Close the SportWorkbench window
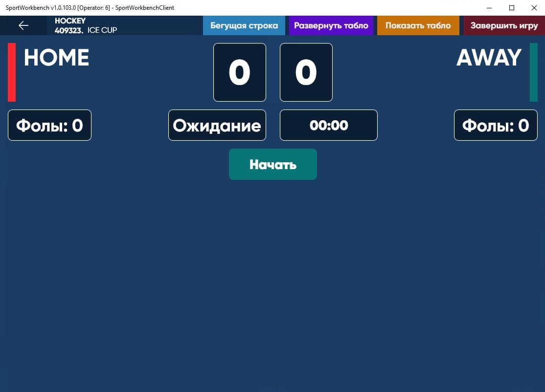 534,8
